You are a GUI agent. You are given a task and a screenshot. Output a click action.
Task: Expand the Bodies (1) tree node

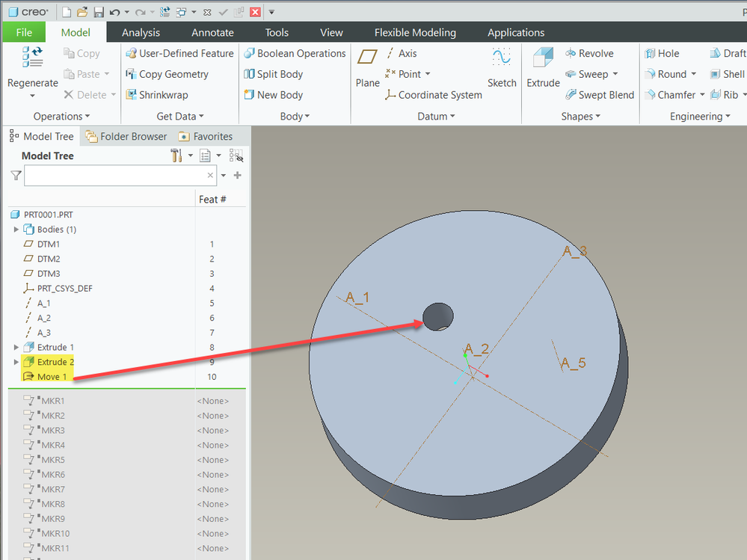point(16,230)
